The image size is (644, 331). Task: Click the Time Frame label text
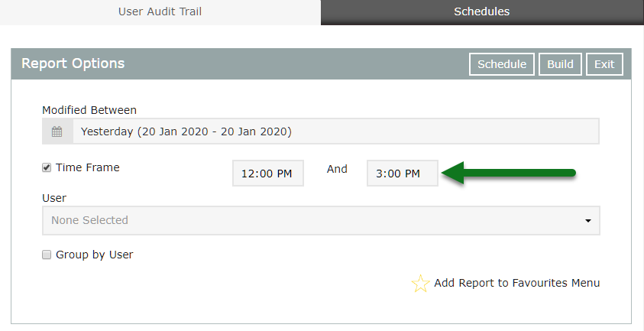click(x=88, y=167)
